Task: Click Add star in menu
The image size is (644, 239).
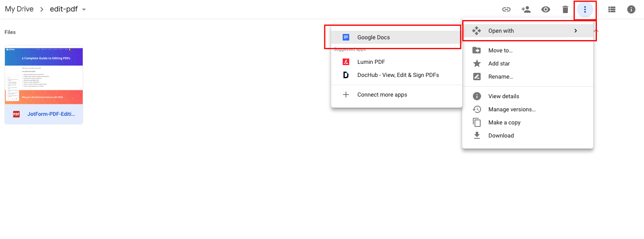Action: [x=499, y=63]
